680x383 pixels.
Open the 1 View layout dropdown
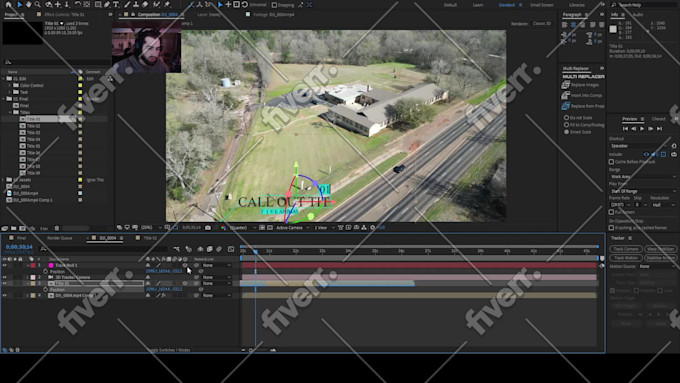click(x=324, y=227)
